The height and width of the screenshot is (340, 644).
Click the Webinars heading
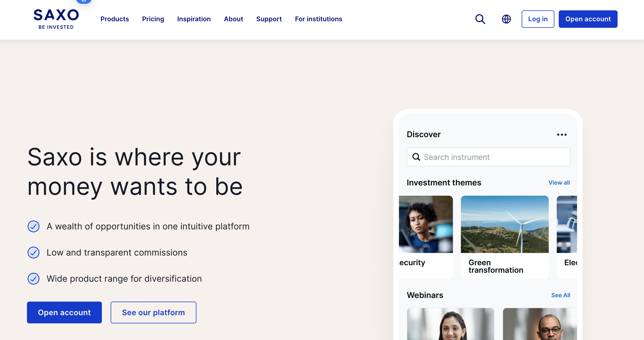(425, 295)
